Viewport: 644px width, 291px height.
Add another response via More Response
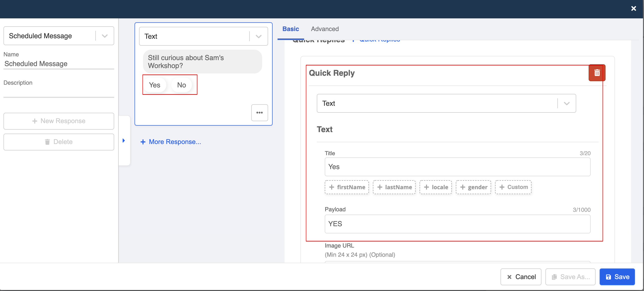point(171,142)
